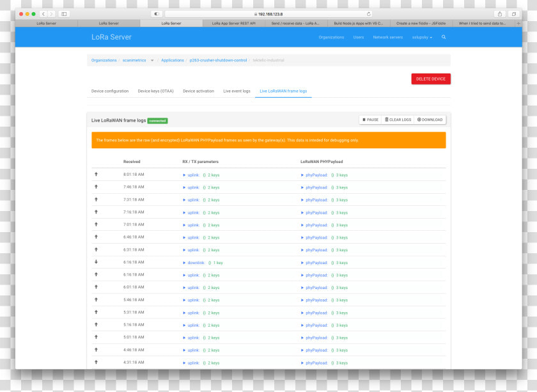Open the user account dropdown in header

click(422, 37)
